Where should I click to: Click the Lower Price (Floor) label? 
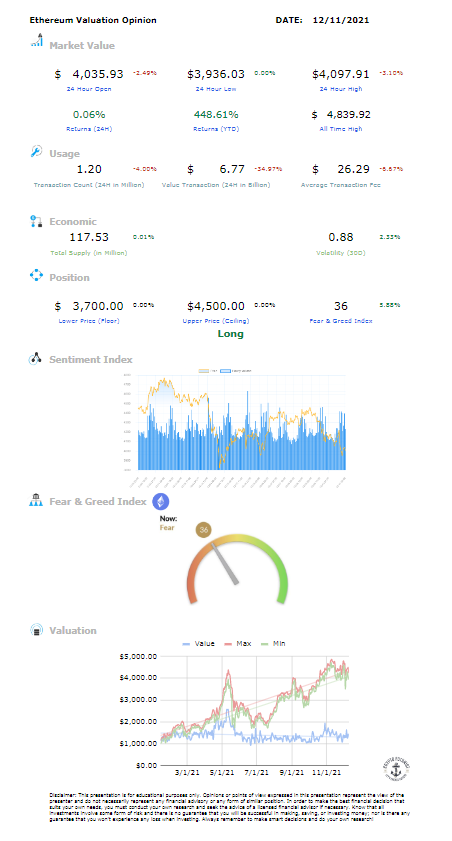click(x=89, y=321)
